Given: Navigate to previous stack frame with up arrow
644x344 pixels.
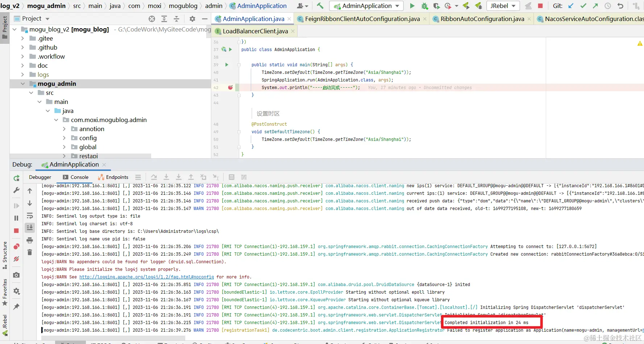Looking at the screenshot, I should click(30, 191).
